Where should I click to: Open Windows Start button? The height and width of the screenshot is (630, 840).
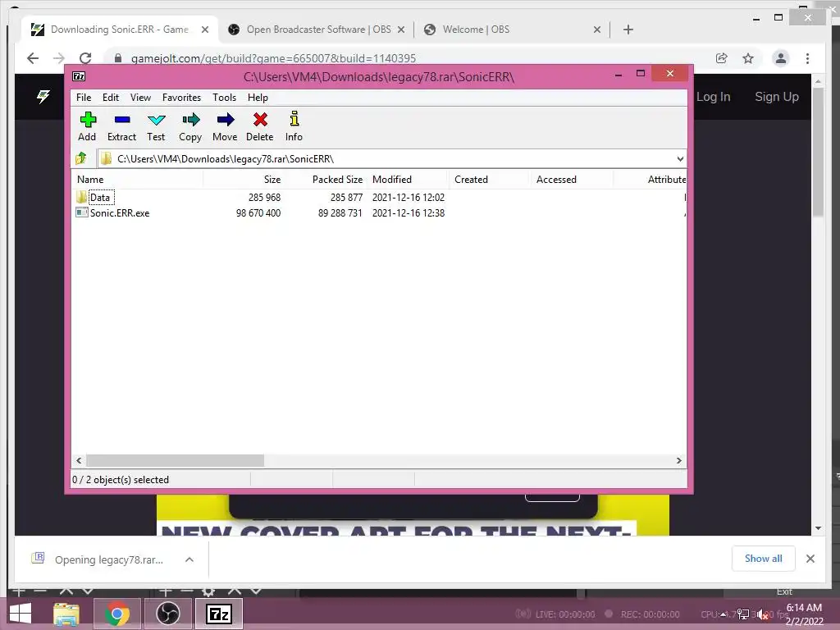(x=21, y=614)
